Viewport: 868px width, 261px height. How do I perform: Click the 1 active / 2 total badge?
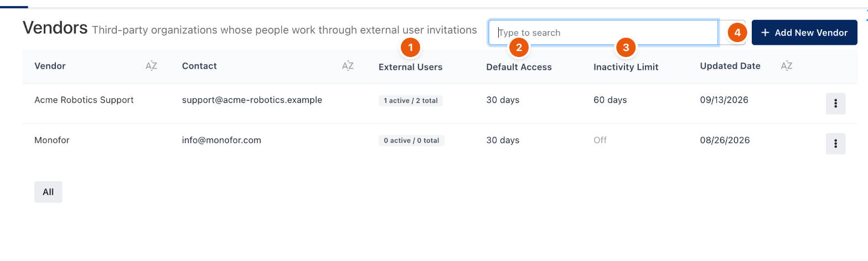[411, 101]
